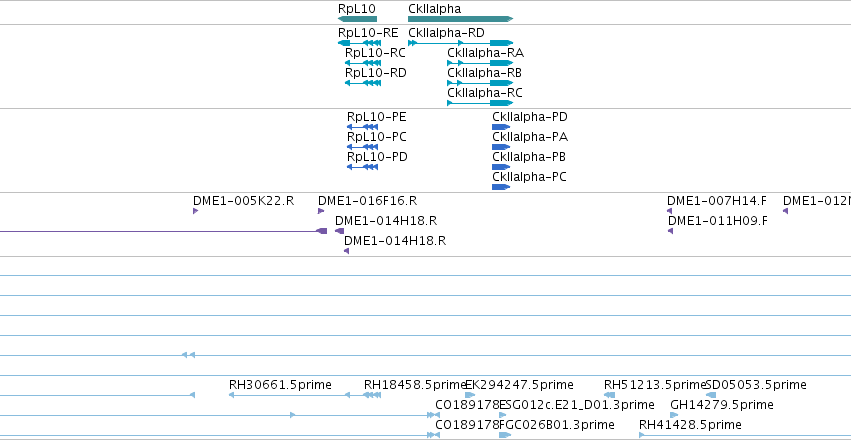Click the CkIIalpha-PA coding region

click(x=501, y=147)
